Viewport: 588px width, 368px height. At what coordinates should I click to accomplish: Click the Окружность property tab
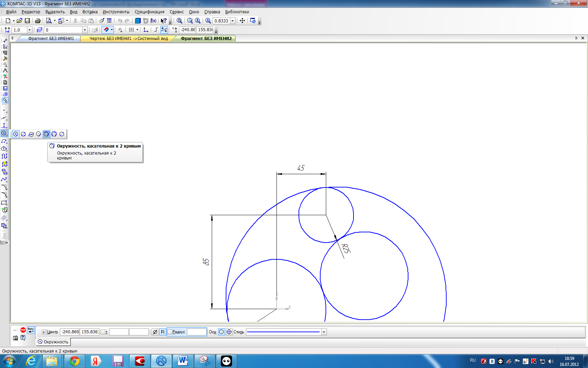[x=53, y=342]
